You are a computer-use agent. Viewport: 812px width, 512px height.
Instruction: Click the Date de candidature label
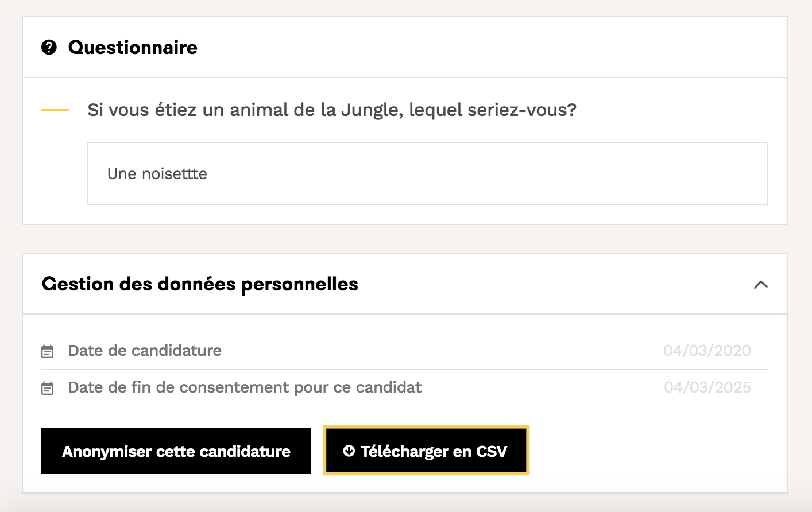pyautogui.click(x=145, y=351)
